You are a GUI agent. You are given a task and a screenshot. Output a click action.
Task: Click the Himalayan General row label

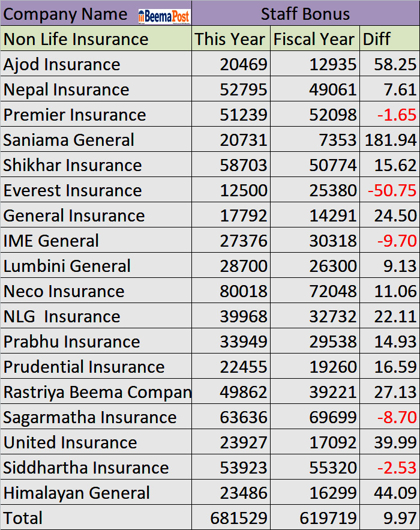[77, 493]
